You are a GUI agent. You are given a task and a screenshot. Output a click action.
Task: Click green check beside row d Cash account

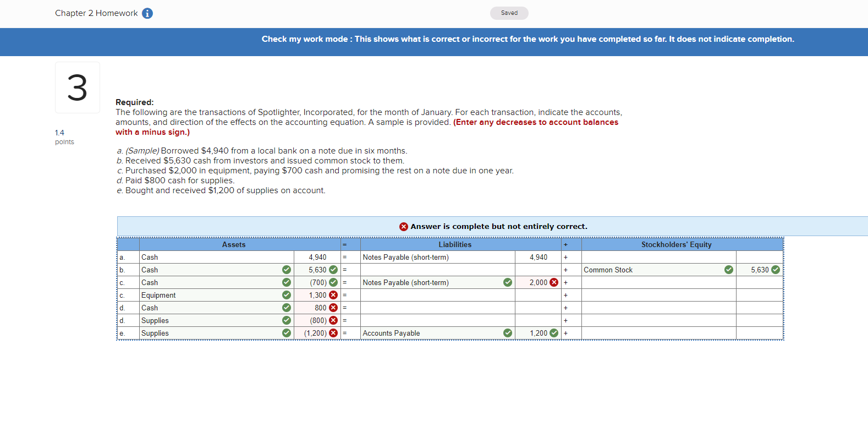[x=287, y=308]
